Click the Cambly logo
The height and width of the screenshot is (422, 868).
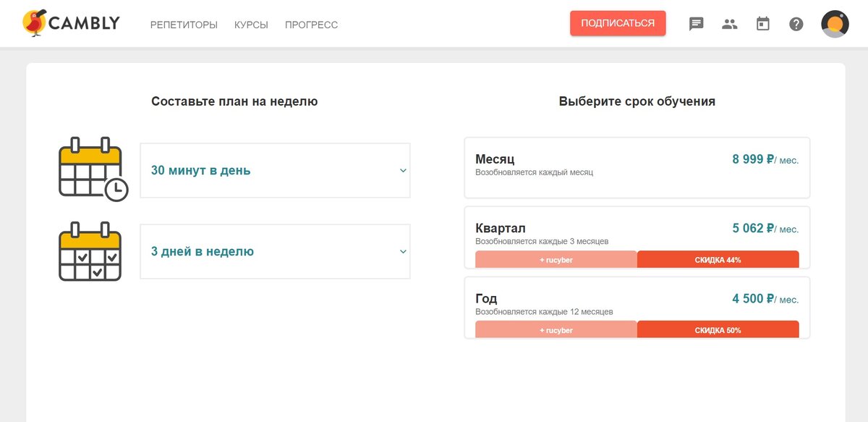click(70, 23)
